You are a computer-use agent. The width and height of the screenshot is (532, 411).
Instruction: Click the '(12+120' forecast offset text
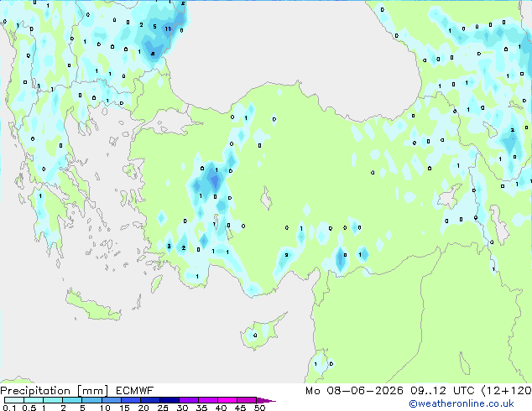[506, 391]
